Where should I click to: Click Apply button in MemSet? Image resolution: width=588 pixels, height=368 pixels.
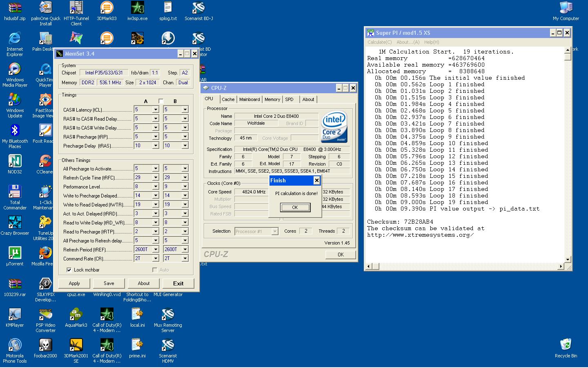click(74, 283)
